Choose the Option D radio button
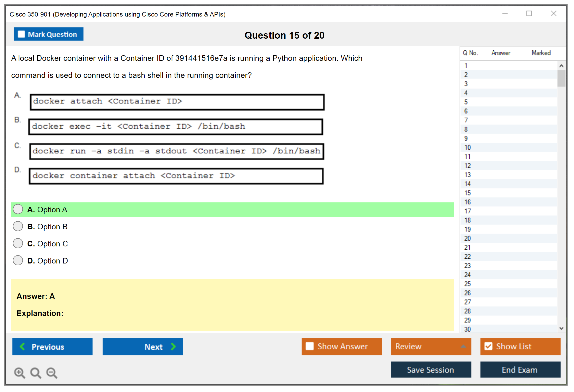The width and height of the screenshot is (574, 392). [x=18, y=261]
